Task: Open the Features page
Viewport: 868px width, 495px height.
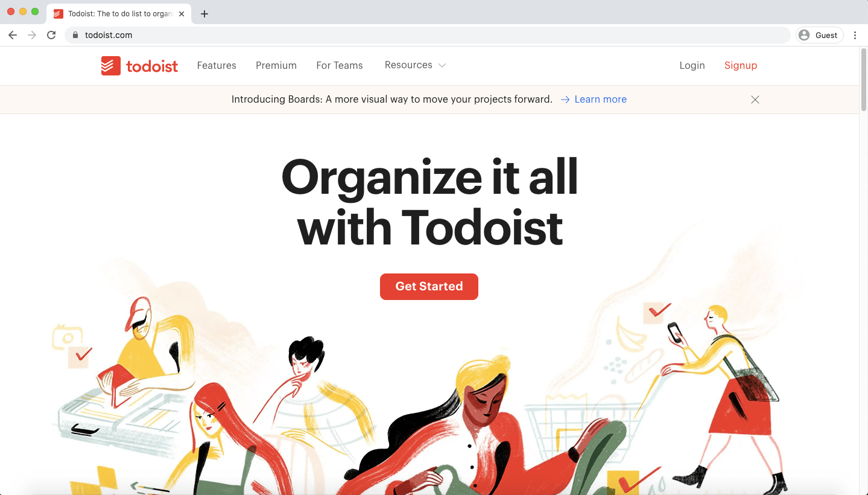Action: pyautogui.click(x=217, y=65)
